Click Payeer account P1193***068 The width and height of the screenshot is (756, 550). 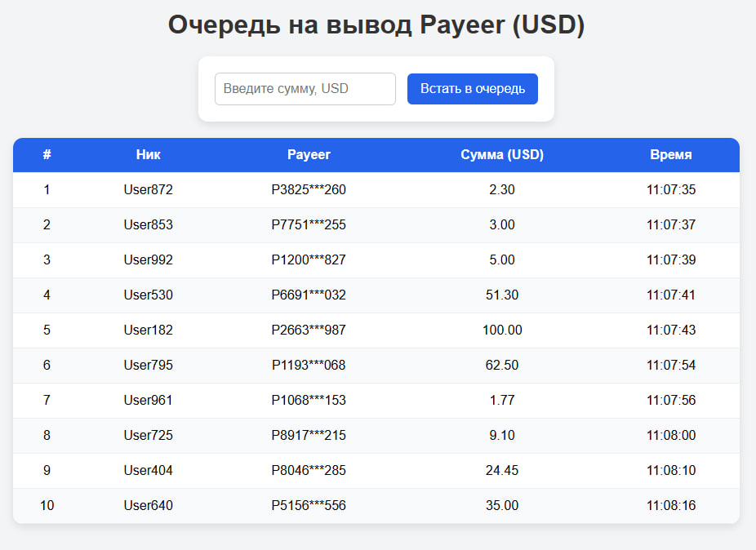tap(309, 365)
